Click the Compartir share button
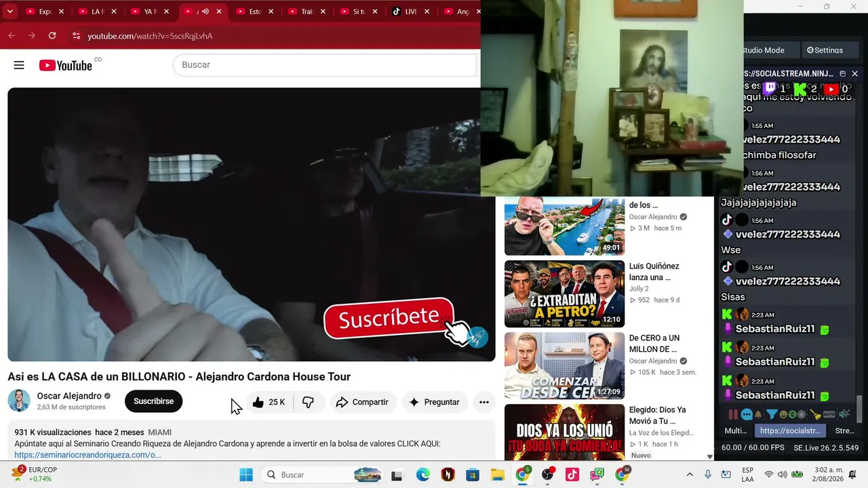 [x=363, y=402]
